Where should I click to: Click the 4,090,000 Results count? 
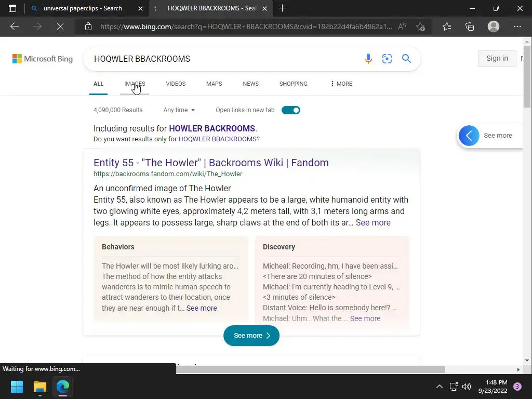coord(118,110)
